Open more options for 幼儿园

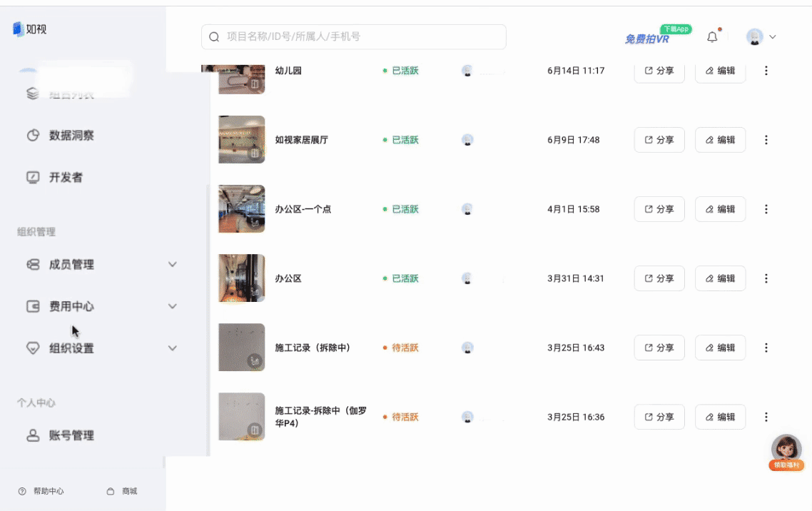click(766, 71)
